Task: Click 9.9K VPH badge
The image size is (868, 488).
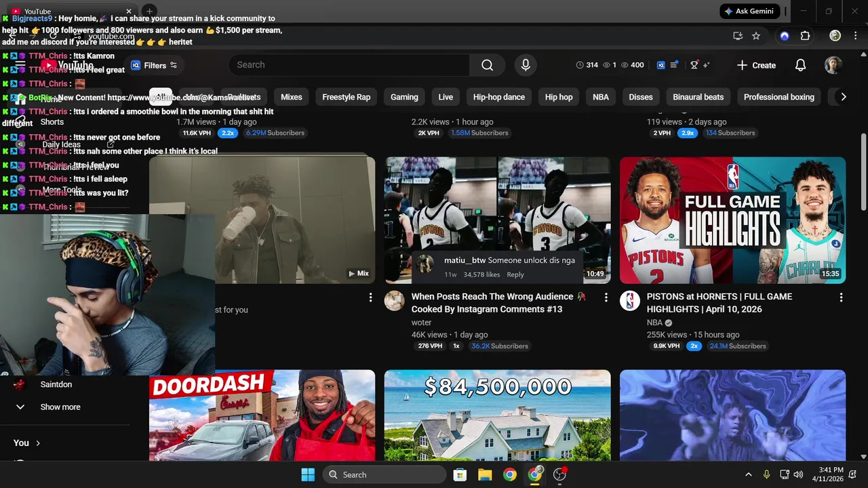Action: tap(666, 346)
